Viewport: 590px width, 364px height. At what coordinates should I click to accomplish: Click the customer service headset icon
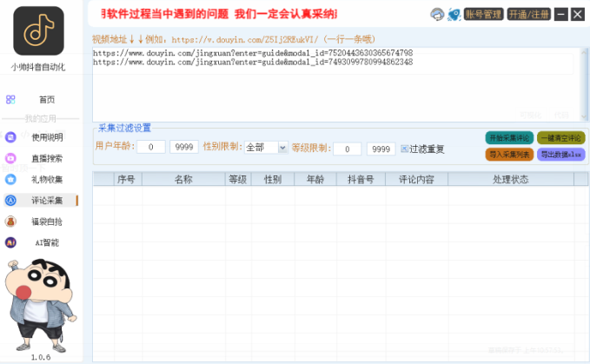click(436, 14)
